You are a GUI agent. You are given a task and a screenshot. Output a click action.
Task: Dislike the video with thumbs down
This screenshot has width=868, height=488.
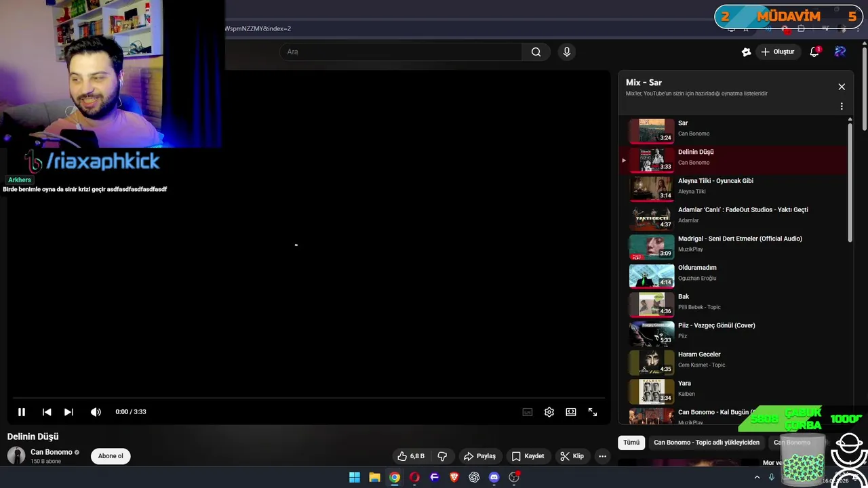pyautogui.click(x=442, y=456)
